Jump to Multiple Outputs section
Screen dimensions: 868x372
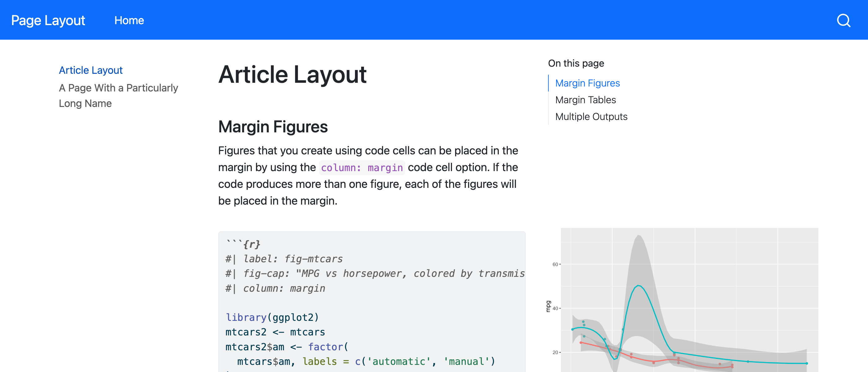click(591, 116)
